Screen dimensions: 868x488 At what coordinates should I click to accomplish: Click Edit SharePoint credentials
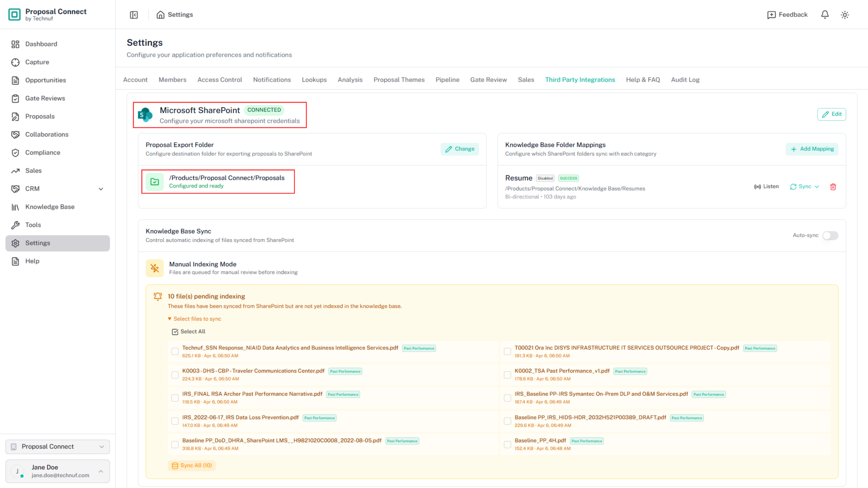[831, 114]
